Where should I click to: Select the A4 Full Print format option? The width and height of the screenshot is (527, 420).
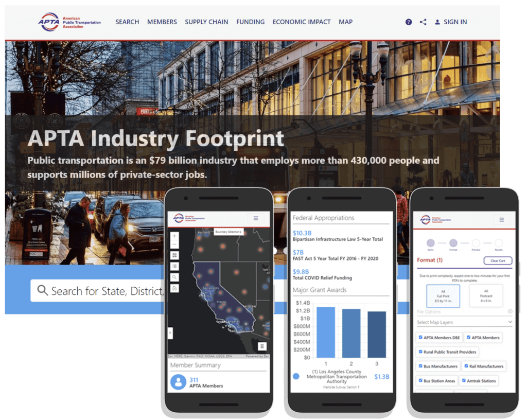(443, 296)
